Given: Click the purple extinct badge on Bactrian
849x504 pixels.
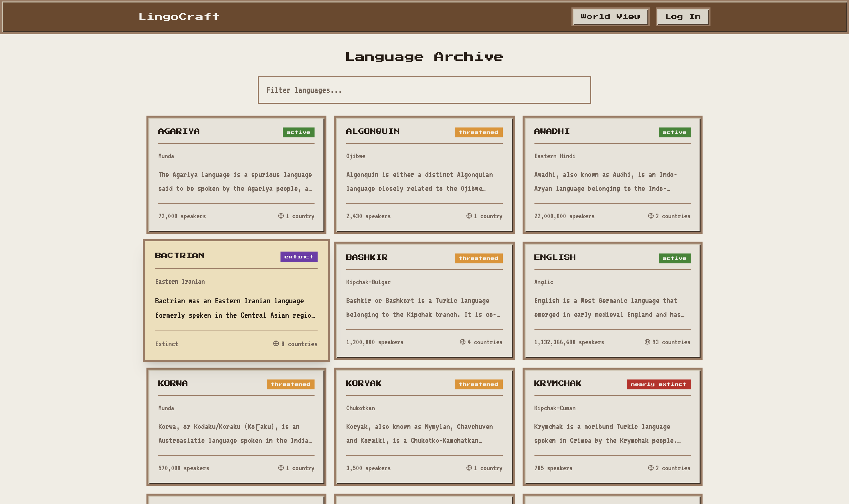Looking at the screenshot, I should pos(299,257).
